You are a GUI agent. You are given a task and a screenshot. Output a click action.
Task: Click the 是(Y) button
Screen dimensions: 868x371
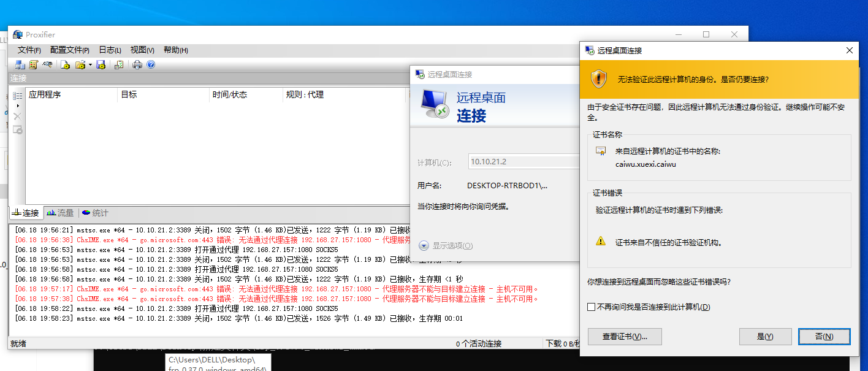765,337
